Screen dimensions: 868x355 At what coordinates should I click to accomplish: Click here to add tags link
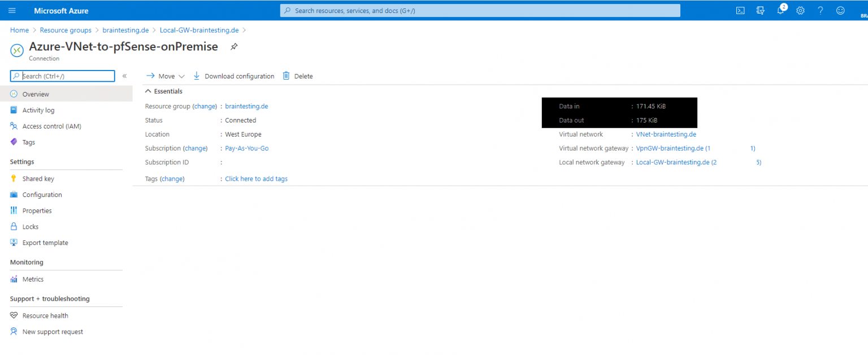(x=256, y=179)
